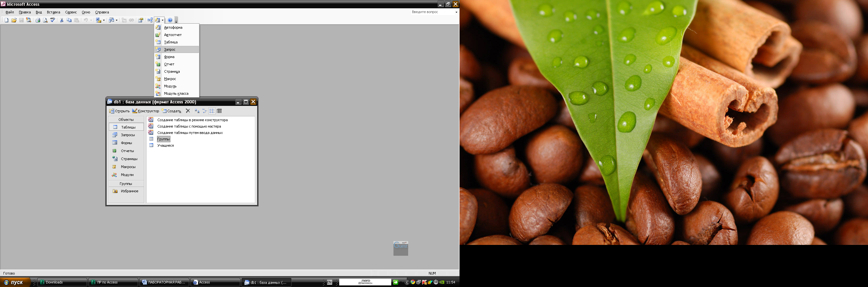Click the Введите вопрос help input field

[x=432, y=12]
